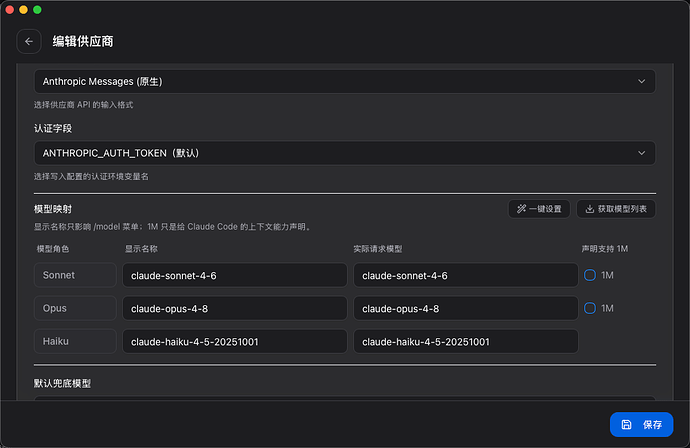Edit the Haiku display name field
Image resolution: width=690 pixels, height=448 pixels.
point(235,342)
